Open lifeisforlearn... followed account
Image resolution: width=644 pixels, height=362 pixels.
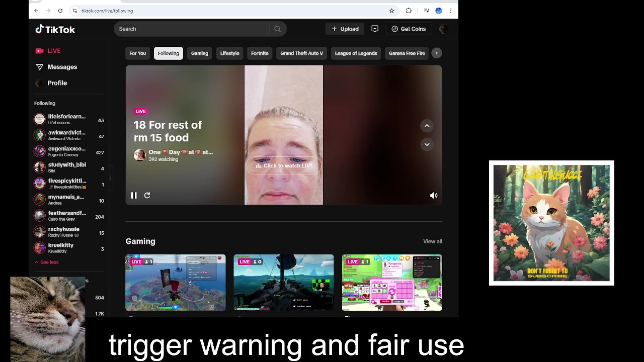(x=69, y=119)
